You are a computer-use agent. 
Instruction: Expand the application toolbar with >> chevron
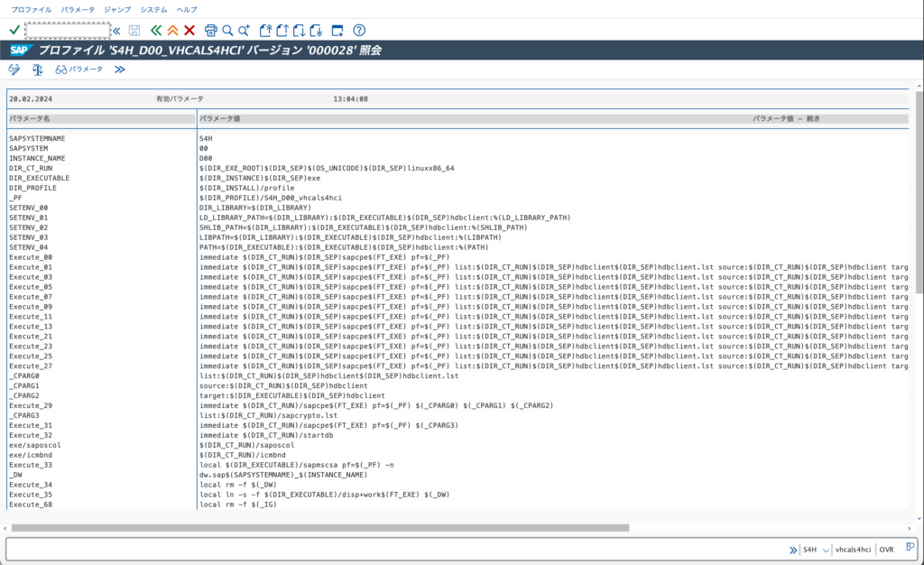pyautogui.click(x=120, y=70)
